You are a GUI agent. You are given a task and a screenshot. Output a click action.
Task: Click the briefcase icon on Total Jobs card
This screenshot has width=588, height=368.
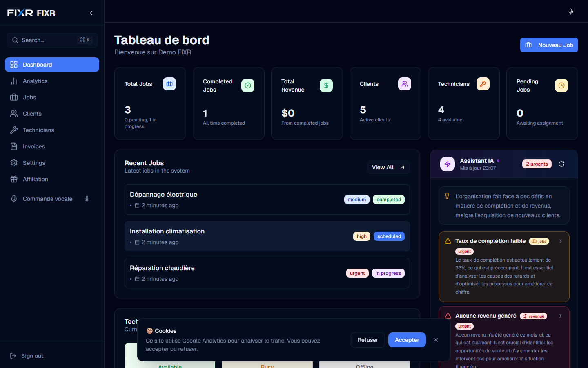pyautogui.click(x=169, y=84)
